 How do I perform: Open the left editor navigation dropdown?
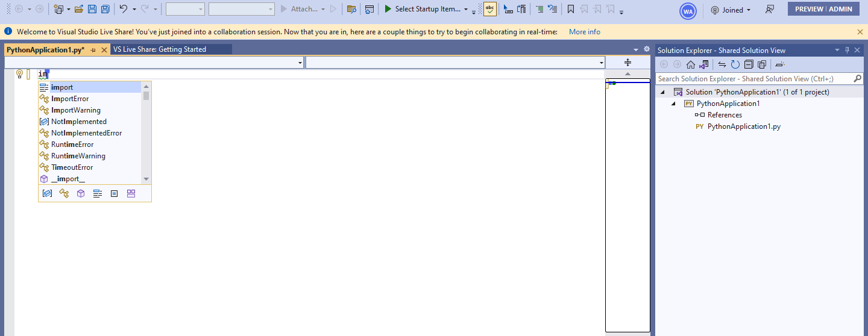pyautogui.click(x=300, y=63)
